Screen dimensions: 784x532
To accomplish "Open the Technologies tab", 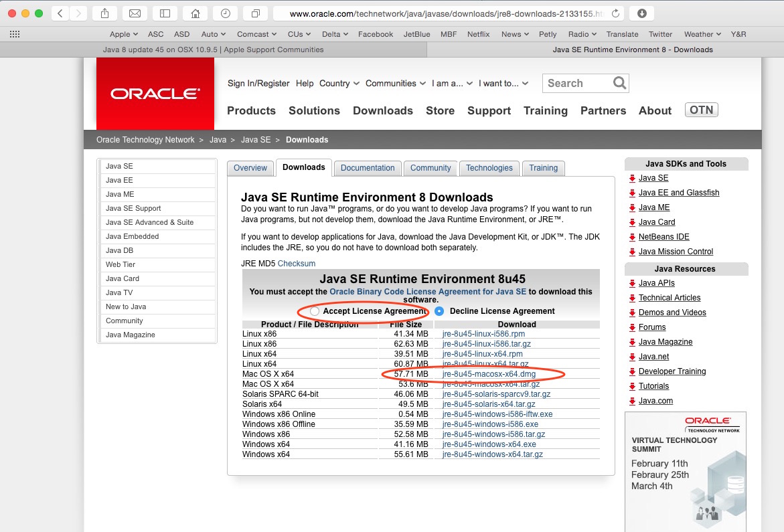I will pos(489,168).
